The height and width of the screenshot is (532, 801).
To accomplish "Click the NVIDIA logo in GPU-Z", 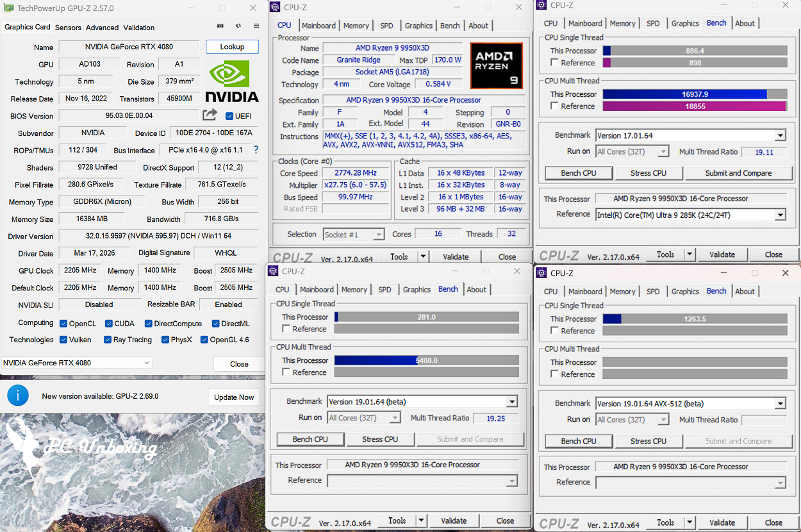I will pos(232,82).
